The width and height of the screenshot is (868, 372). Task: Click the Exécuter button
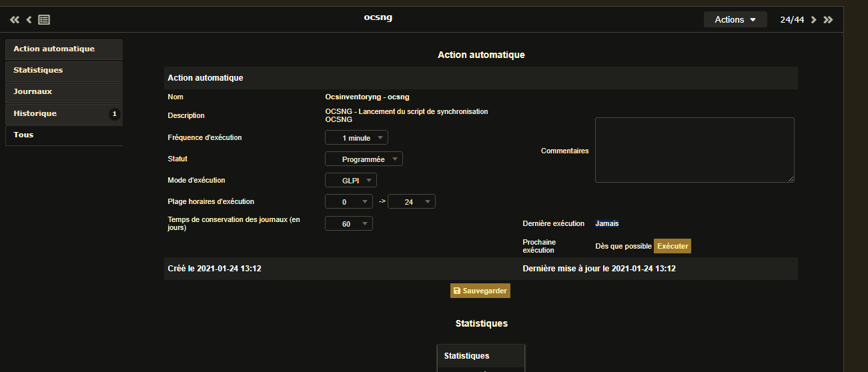pyautogui.click(x=673, y=246)
